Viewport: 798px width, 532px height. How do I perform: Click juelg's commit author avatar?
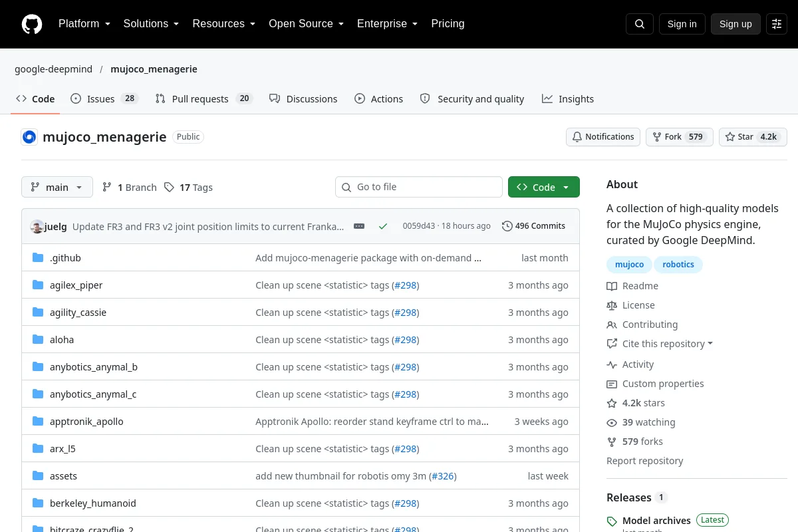[x=37, y=226]
